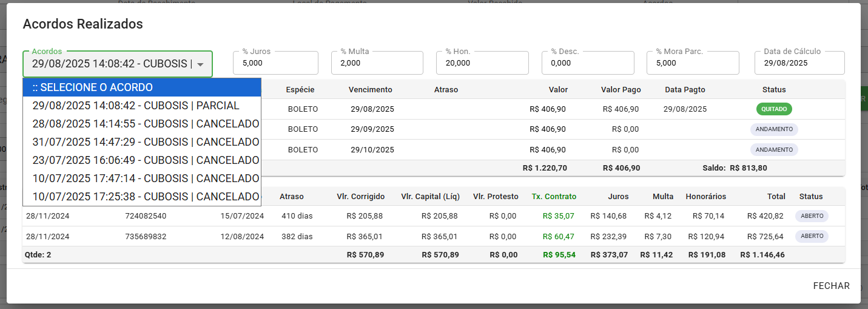Screen dimensions: 868x309
Task: Click the QUITADO status badge
Action: point(774,109)
